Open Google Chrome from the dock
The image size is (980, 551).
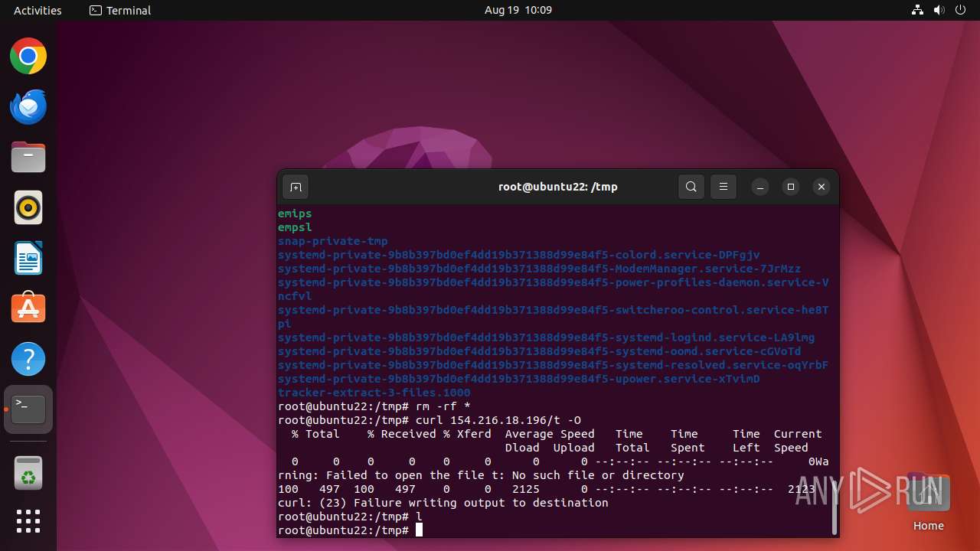[28, 57]
